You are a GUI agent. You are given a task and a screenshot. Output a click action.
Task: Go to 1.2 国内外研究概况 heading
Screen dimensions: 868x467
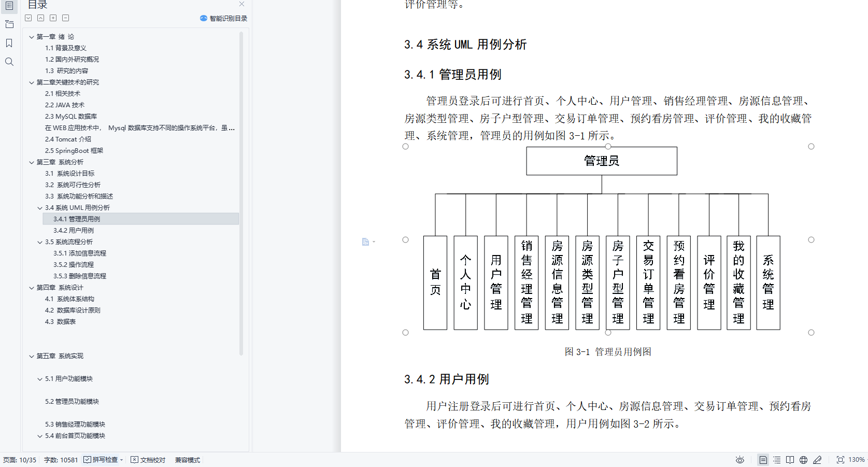[x=72, y=60]
